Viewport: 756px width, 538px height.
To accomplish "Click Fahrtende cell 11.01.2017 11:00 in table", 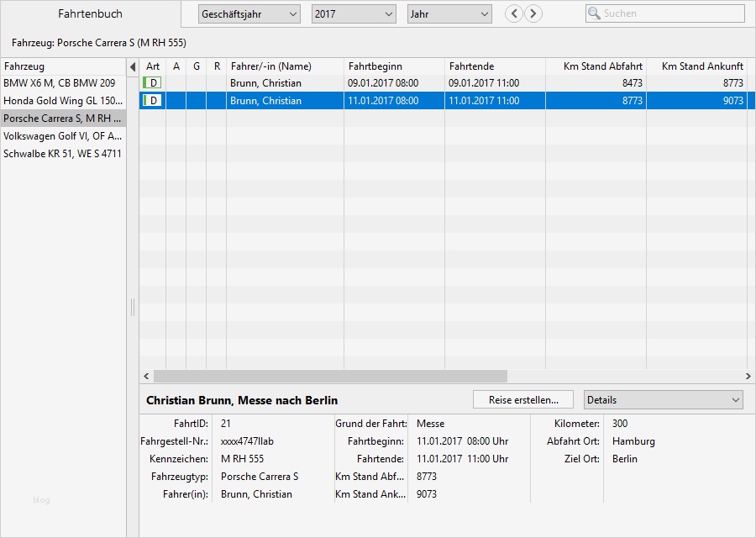I will [484, 101].
